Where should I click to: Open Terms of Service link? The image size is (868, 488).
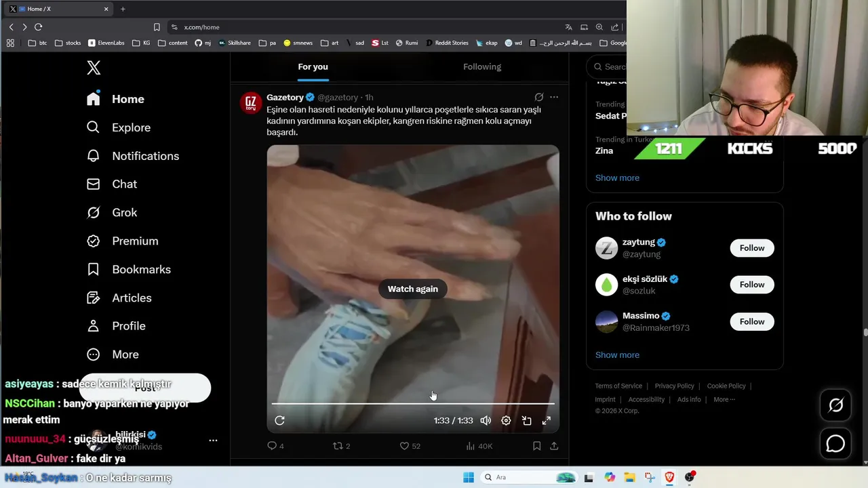pyautogui.click(x=618, y=386)
